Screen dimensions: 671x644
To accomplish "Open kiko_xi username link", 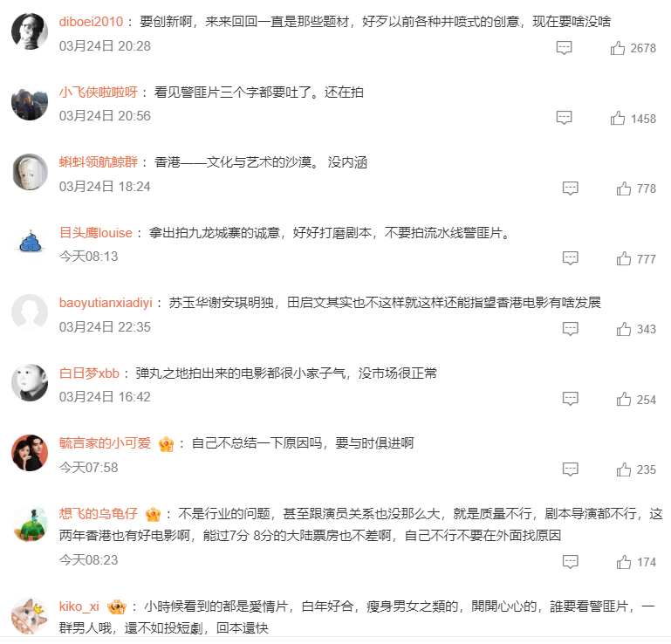I will (x=79, y=606).
